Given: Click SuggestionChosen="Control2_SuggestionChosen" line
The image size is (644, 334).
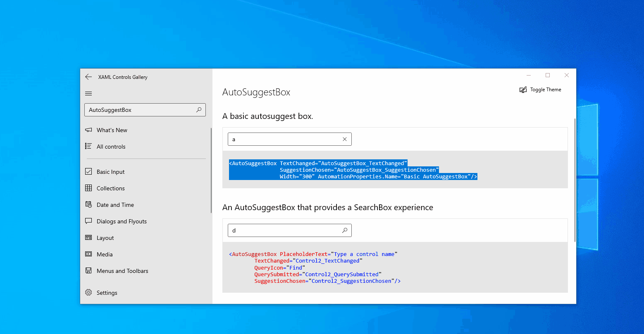Looking at the screenshot, I should tap(327, 281).
